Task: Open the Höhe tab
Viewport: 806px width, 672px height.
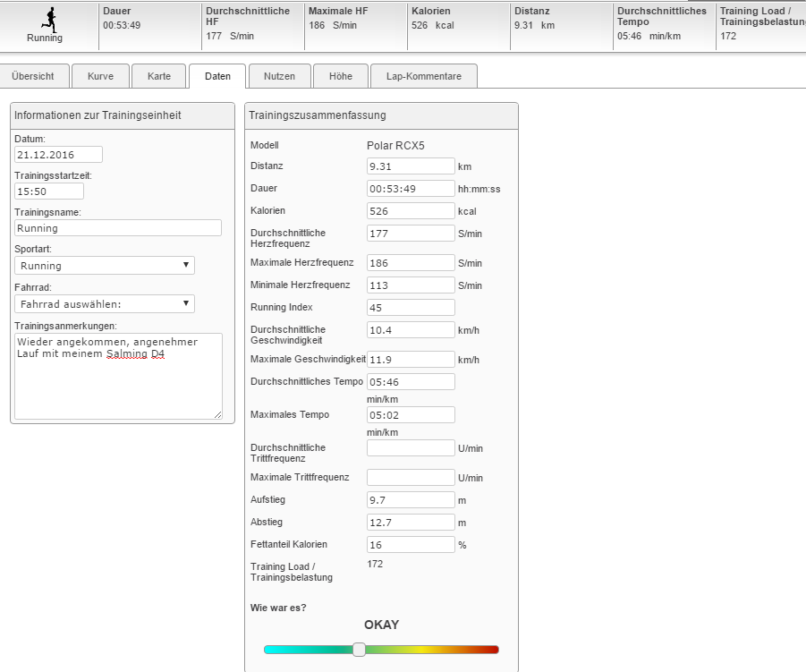Action: coord(340,76)
